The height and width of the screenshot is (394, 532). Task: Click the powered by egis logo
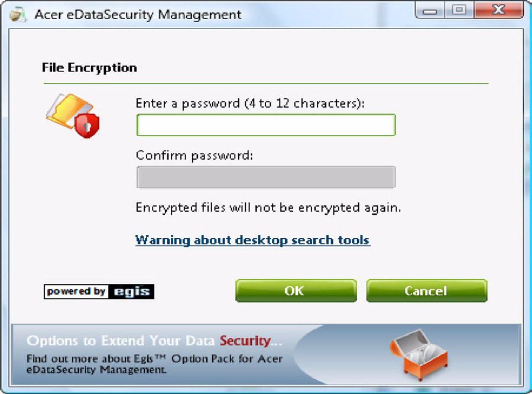pyautogui.click(x=99, y=292)
